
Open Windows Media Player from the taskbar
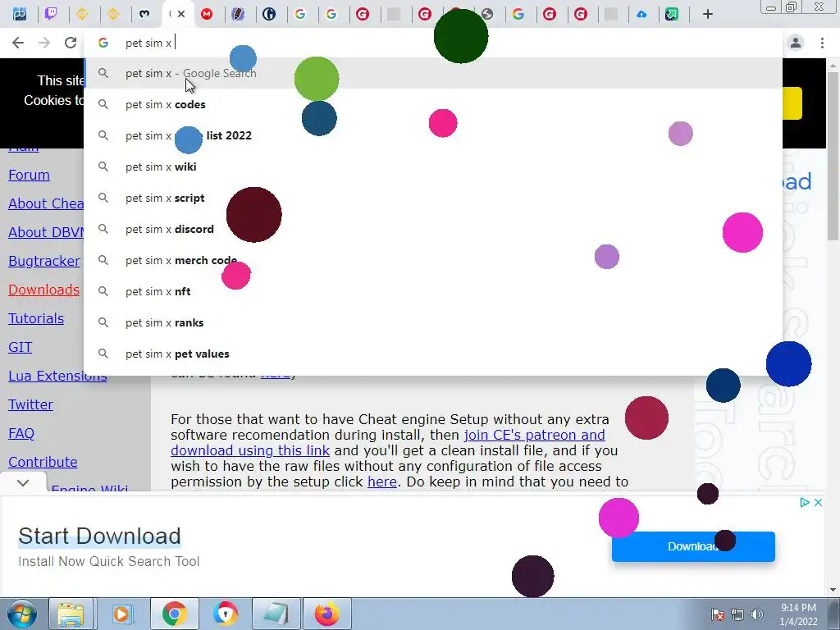[121, 614]
